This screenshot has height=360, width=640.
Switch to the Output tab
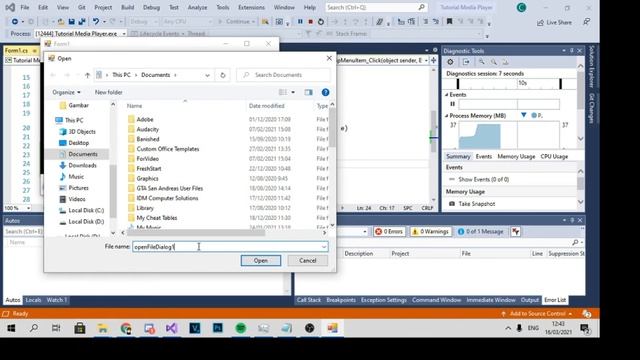pyautogui.click(x=529, y=300)
